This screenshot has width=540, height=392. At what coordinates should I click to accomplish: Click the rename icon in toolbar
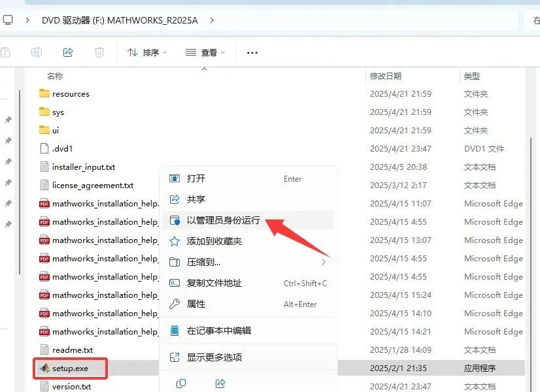(x=37, y=52)
